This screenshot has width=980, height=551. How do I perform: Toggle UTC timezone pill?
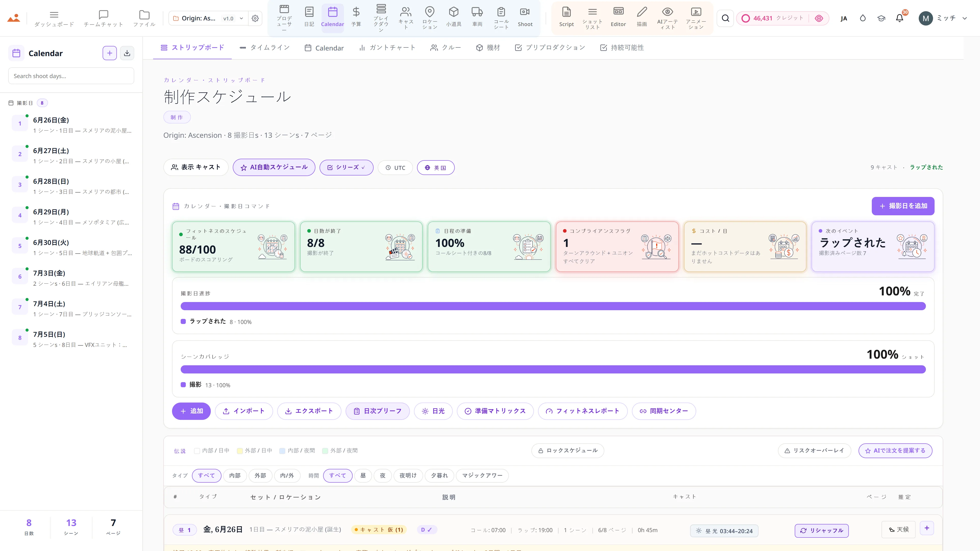point(395,168)
